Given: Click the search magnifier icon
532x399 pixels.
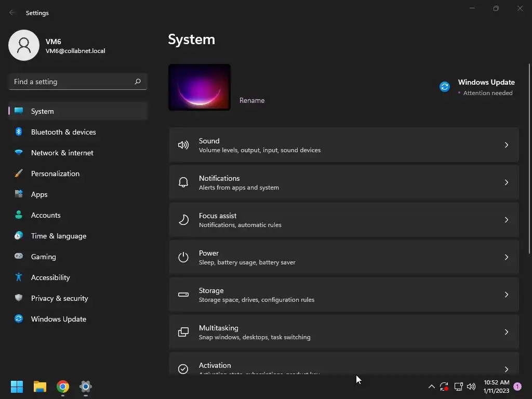Looking at the screenshot, I should [137, 82].
